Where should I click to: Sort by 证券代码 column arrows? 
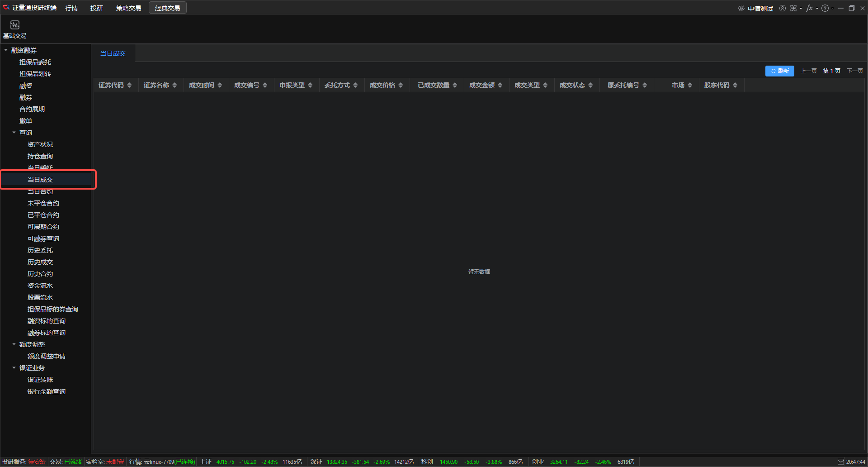tap(129, 85)
